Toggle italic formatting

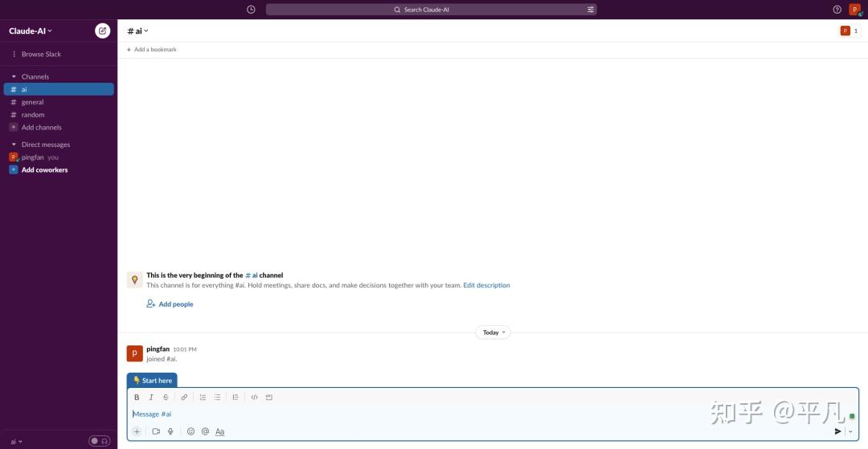click(151, 397)
